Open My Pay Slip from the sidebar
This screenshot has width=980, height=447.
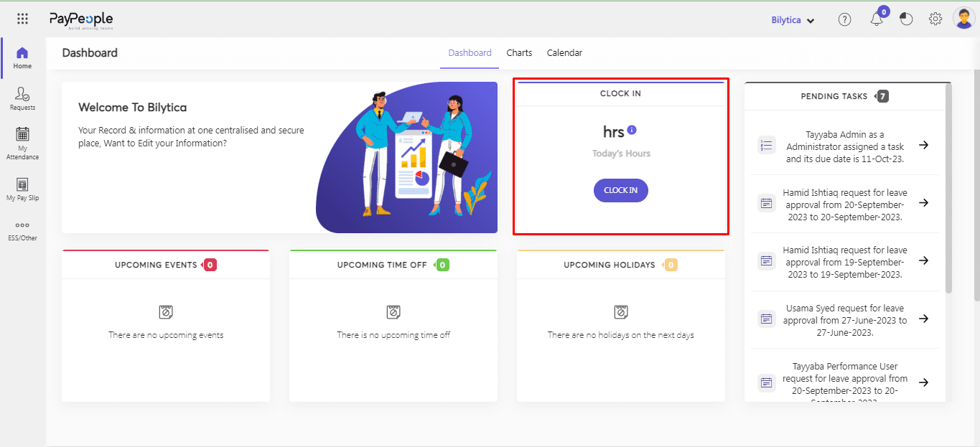click(x=22, y=189)
